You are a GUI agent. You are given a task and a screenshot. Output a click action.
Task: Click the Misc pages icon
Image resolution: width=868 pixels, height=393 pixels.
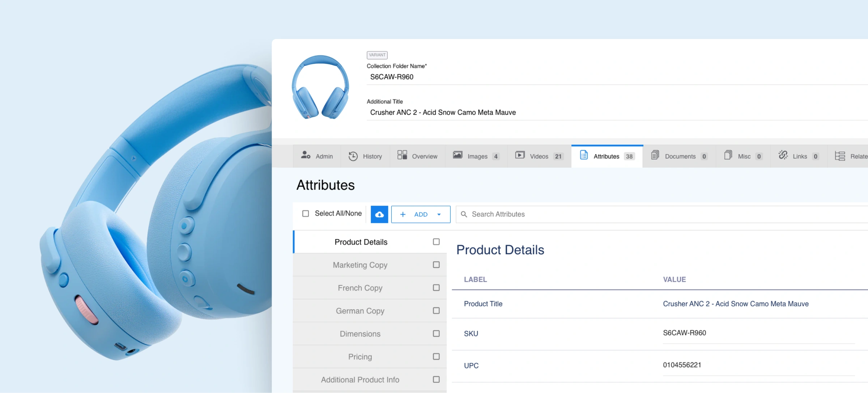[x=728, y=155]
